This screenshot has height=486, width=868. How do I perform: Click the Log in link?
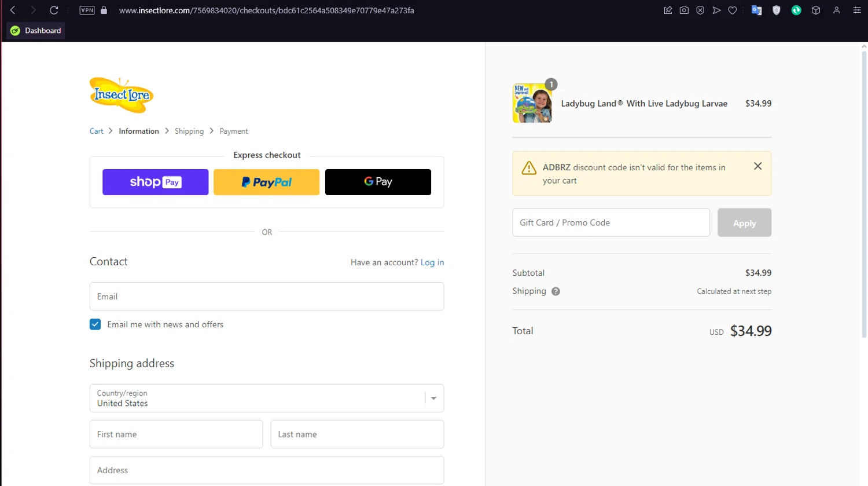click(432, 262)
